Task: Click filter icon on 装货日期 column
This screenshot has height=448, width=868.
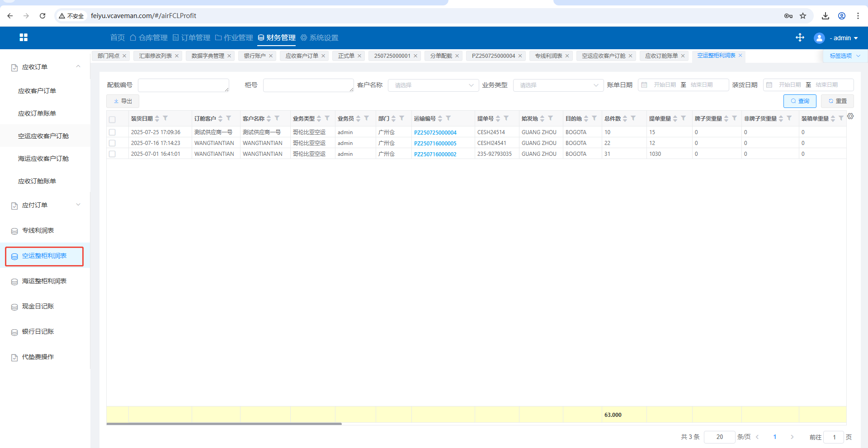Action: pyautogui.click(x=165, y=118)
